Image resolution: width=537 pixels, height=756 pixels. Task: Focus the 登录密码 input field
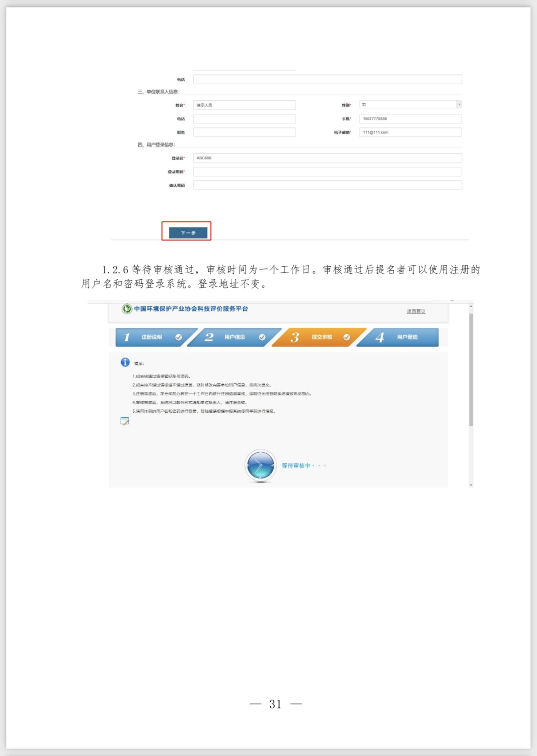[x=327, y=172]
